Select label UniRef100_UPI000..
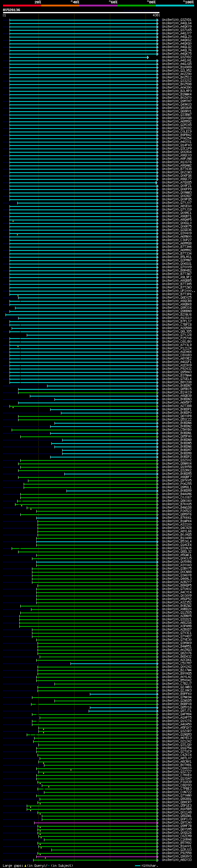 (178, 291)
